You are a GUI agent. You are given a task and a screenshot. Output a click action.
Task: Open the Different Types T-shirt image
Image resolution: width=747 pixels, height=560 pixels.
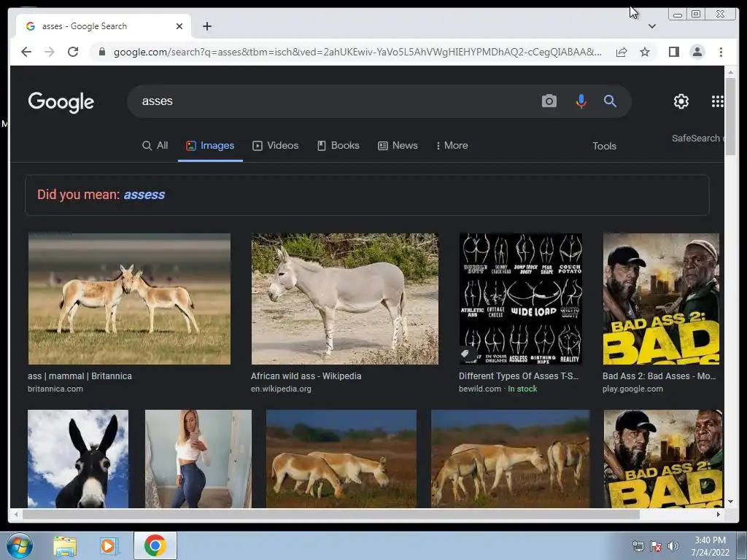pyautogui.click(x=520, y=298)
